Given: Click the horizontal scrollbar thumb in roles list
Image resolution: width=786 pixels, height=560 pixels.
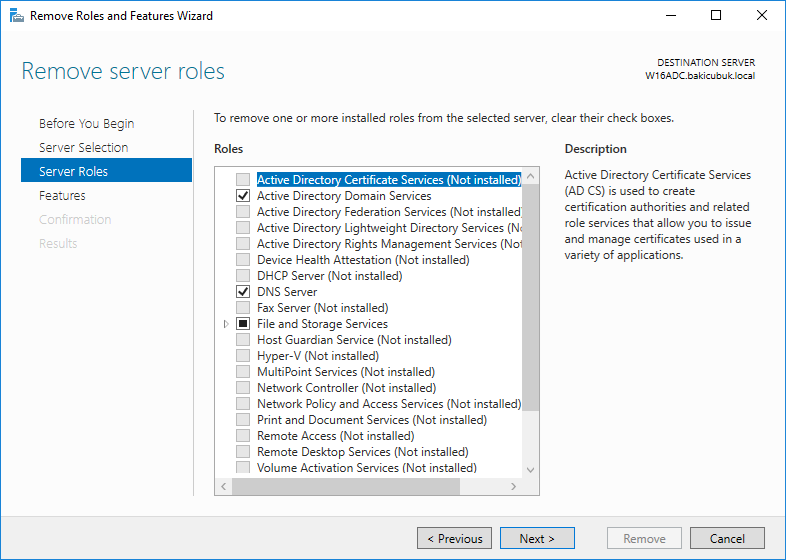Looking at the screenshot, I should (x=345, y=486).
